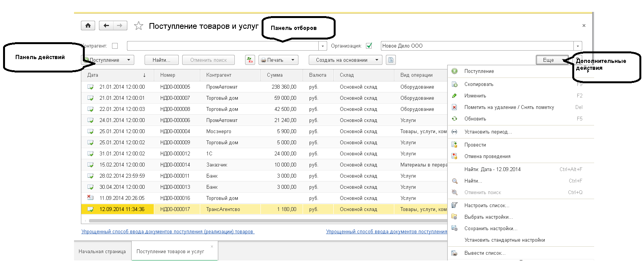Uncheck the Организация filter checkbox
This screenshot has width=644, height=272.
(x=369, y=46)
